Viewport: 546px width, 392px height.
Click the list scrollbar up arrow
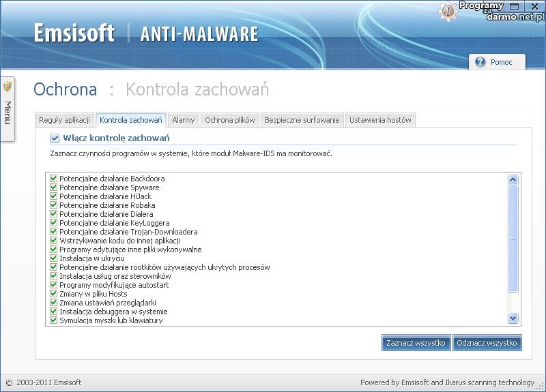[513, 179]
